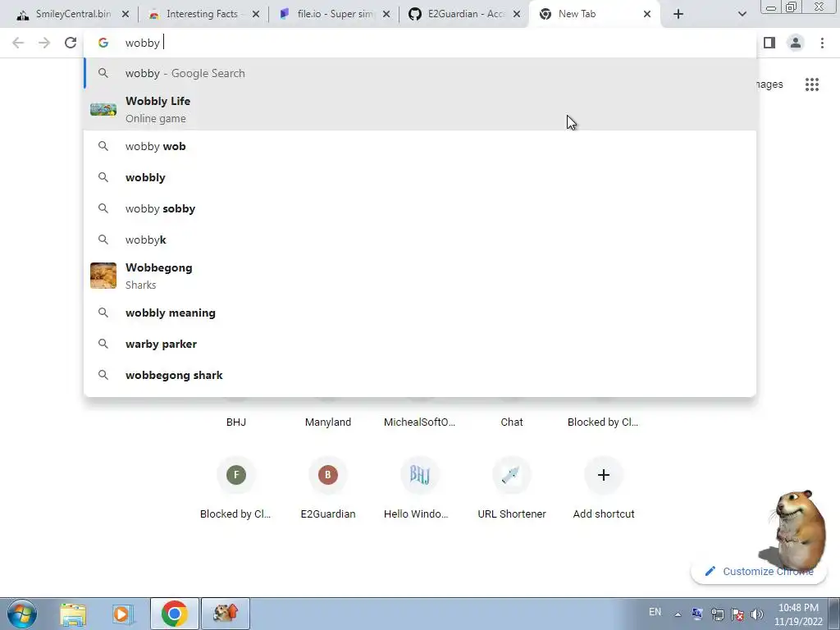The height and width of the screenshot is (630, 840).
Task: Toggle the Chrome side panel
Action: tap(769, 43)
